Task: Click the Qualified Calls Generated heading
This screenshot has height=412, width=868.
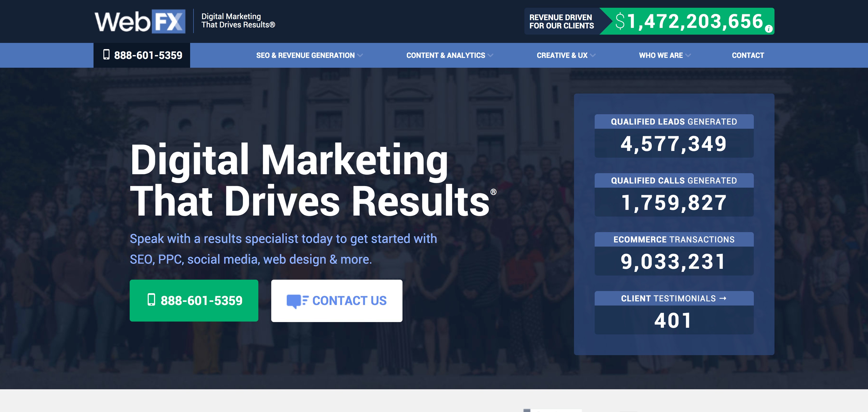Action: 674,180
